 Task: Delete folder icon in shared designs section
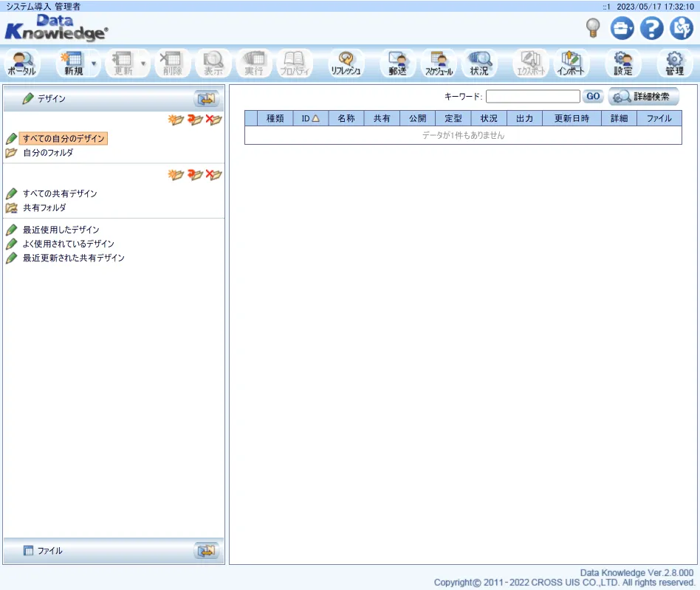[x=214, y=175]
